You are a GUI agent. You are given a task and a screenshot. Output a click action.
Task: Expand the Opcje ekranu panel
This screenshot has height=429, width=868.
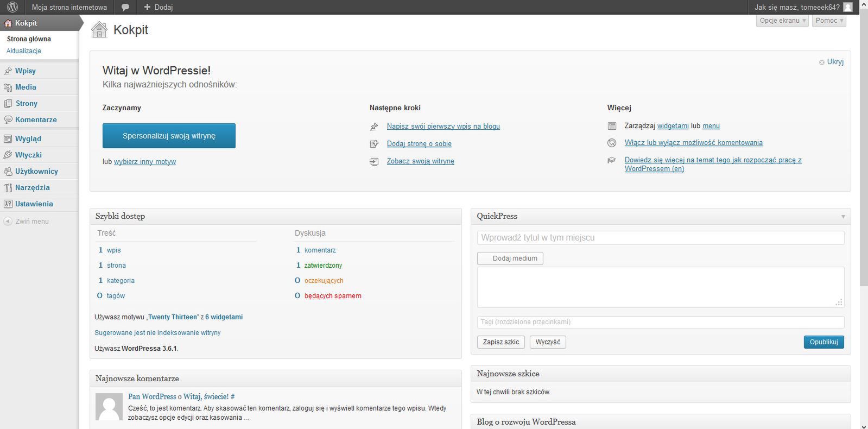(x=783, y=21)
